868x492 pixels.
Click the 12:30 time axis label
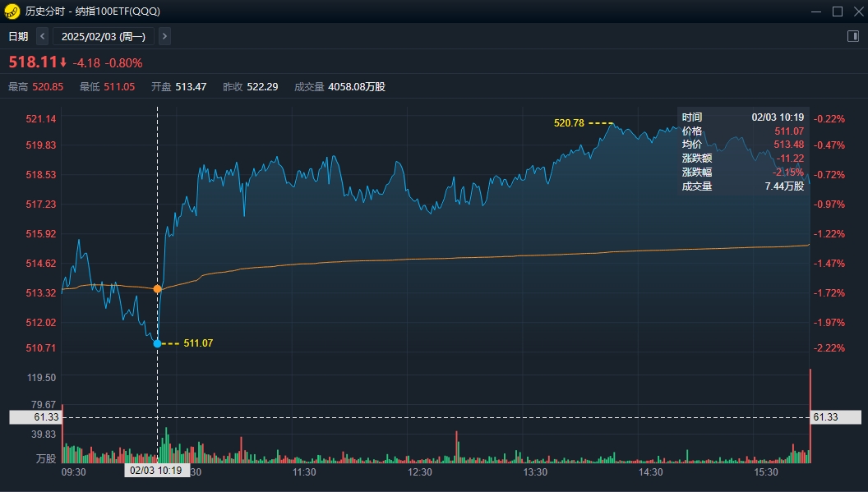coord(419,472)
